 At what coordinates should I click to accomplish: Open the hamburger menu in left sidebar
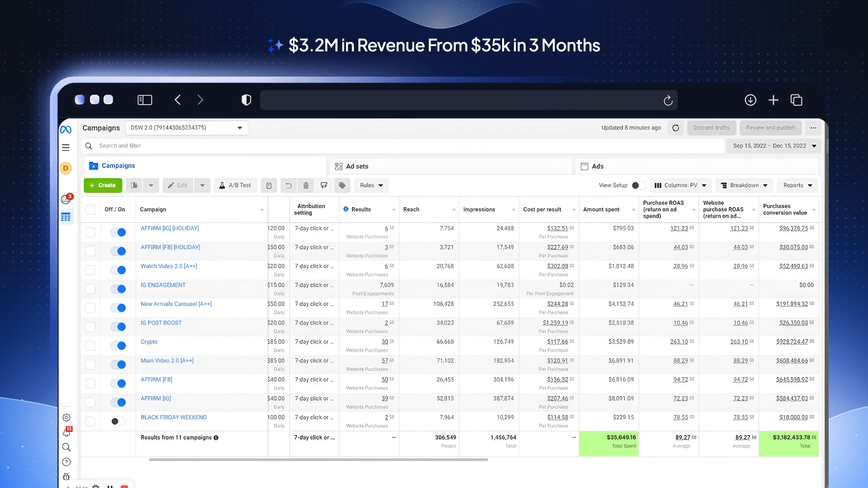pyautogui.click(x=65, y=148)
